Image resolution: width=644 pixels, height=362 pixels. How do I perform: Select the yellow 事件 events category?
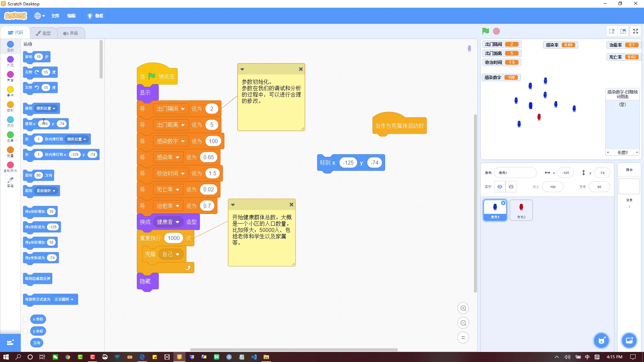pos(10,90)
